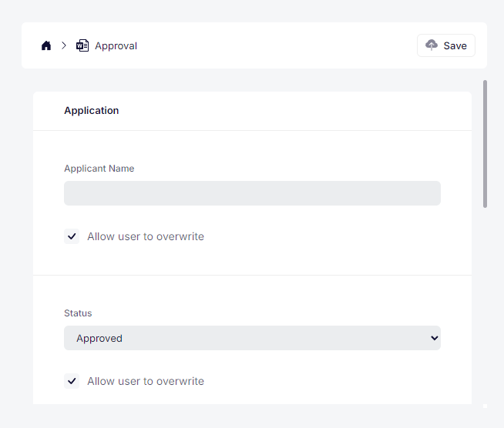Click the Applicant Name field label
This screenshot has width=504, height=428.
coord(99,169)
